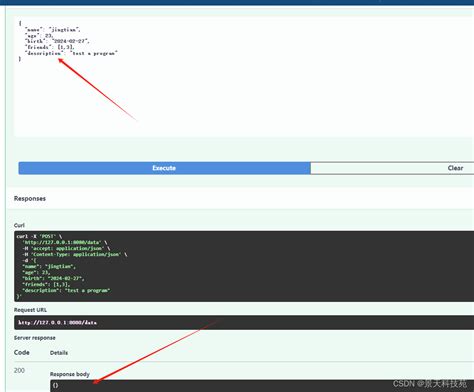474x392 pixels.
Task: Click the Code column header
Action: click(x=22, y=352)
